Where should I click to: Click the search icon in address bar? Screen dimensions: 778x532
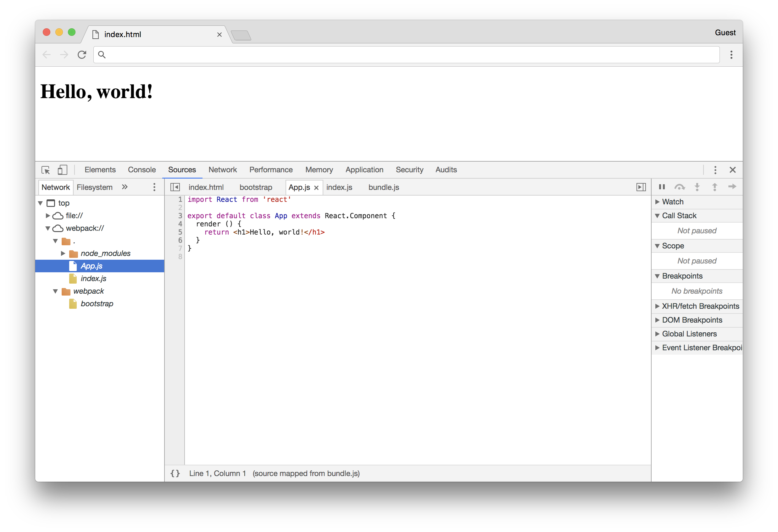(x=102, y=55)
